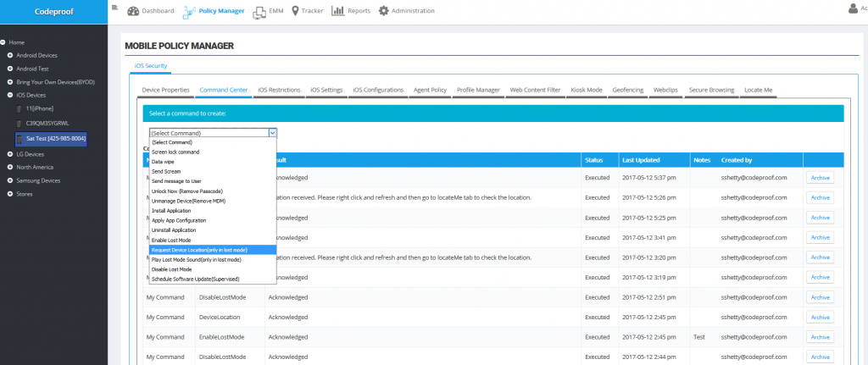Image resolution: width=868 pixels, height=365 pixels.
Task: Choose Unlock Now (Remove Passcode) option
Action: click(213, 191)
